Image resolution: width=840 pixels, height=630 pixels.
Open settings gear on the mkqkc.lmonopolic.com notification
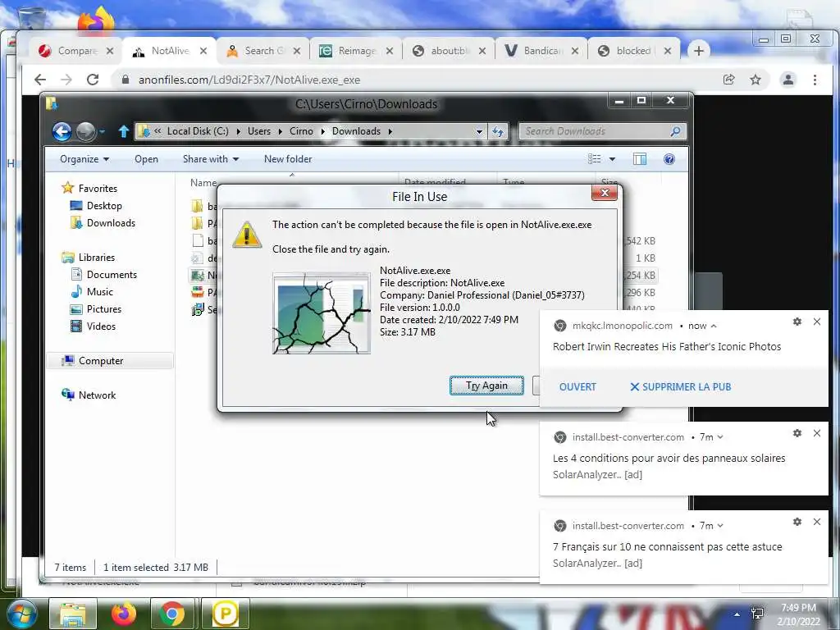tap(797, 322)
